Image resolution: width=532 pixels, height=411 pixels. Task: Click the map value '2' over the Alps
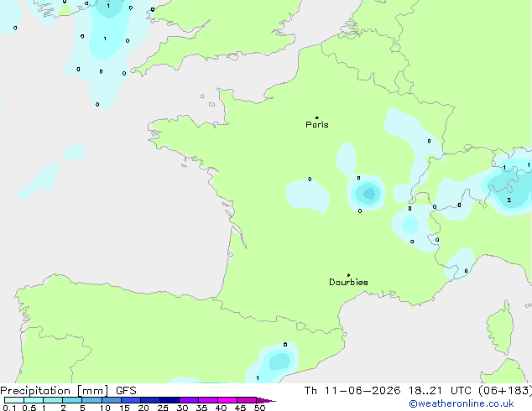tap(509, 200)
